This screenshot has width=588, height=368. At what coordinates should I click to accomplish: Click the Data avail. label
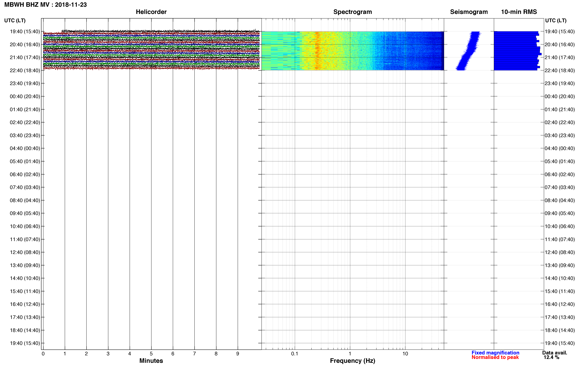click(555, 353)
